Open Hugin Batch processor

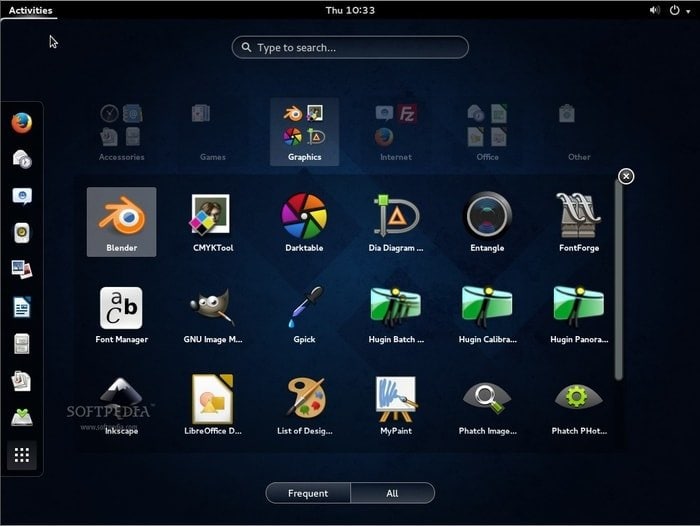click(x=396, y=314)
